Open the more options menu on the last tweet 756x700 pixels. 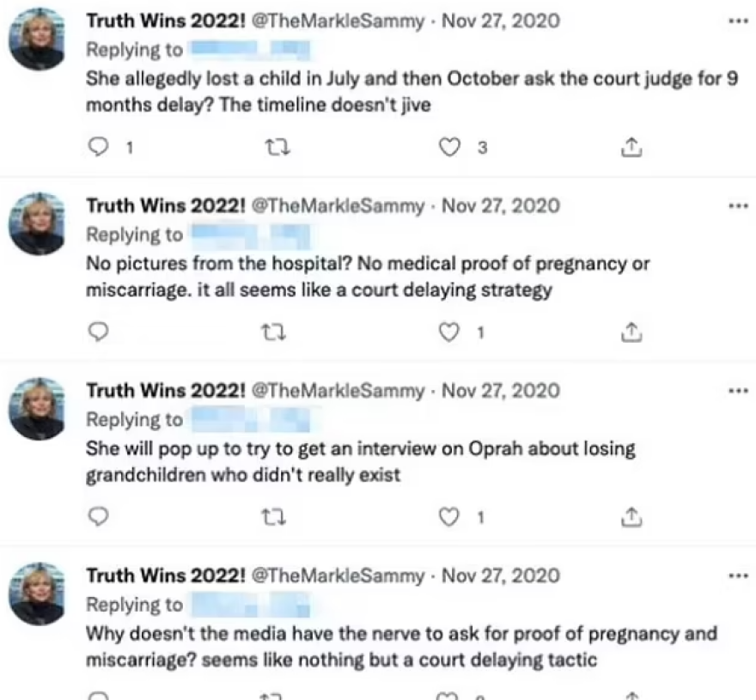click(x=737, y=575)
